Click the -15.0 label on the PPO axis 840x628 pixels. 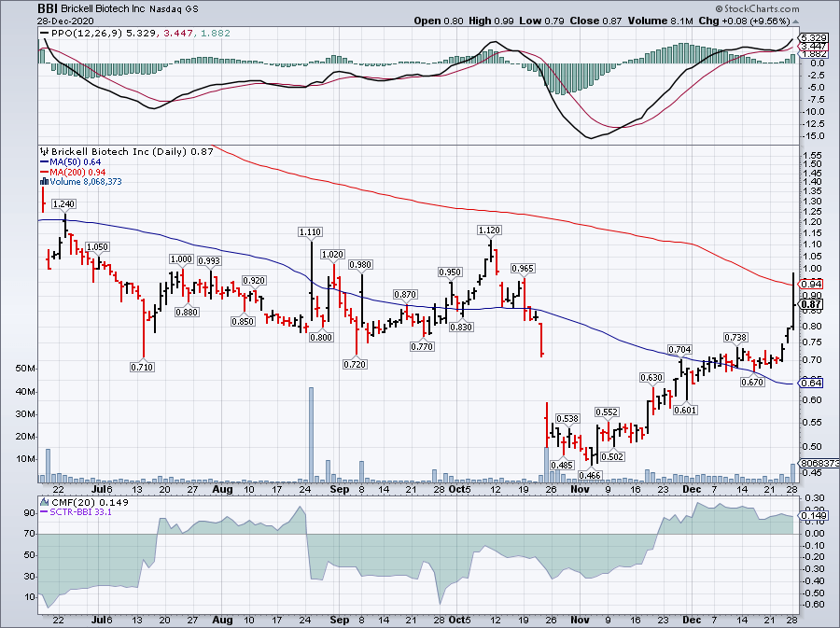pyautogui.click(x=813, y=136)
